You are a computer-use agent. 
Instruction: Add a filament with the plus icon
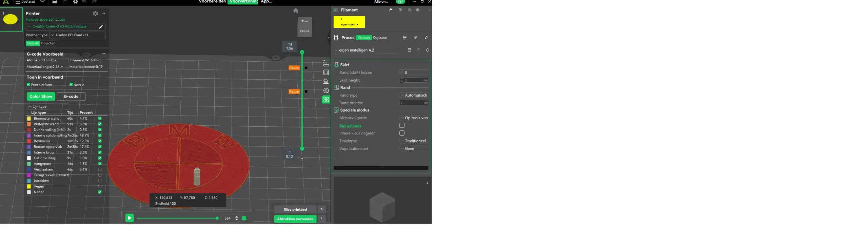pyautogui.click(x=400, y=10)
